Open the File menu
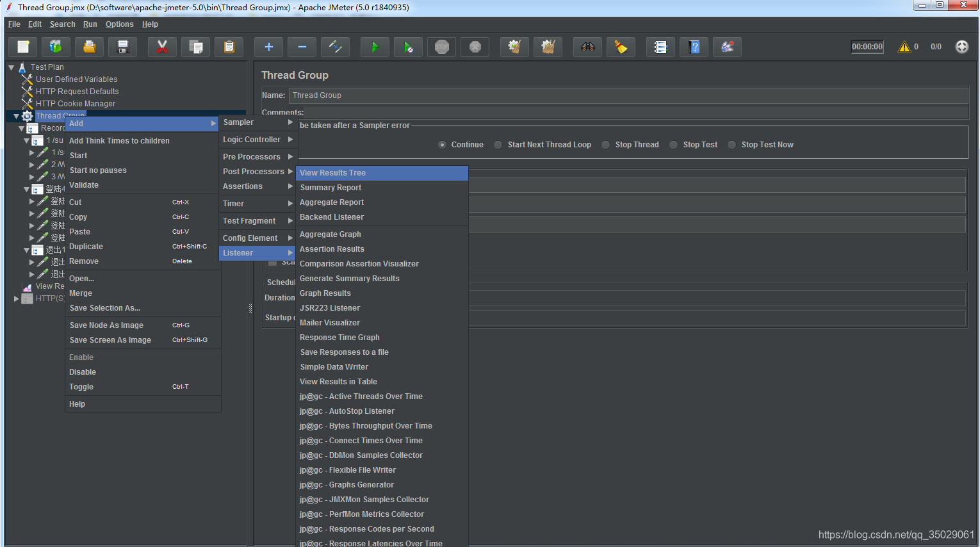 [x=14, y=24]
